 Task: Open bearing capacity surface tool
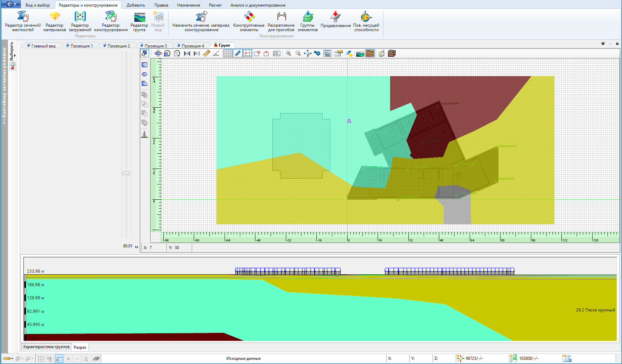(x=366, y=21)
